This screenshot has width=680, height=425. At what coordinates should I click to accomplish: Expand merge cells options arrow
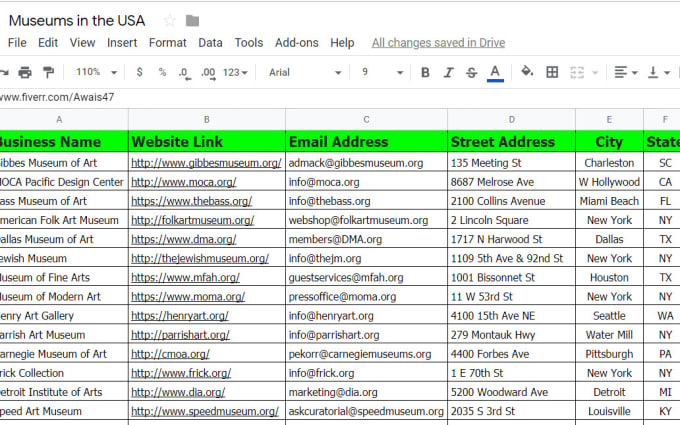[595, 73]
